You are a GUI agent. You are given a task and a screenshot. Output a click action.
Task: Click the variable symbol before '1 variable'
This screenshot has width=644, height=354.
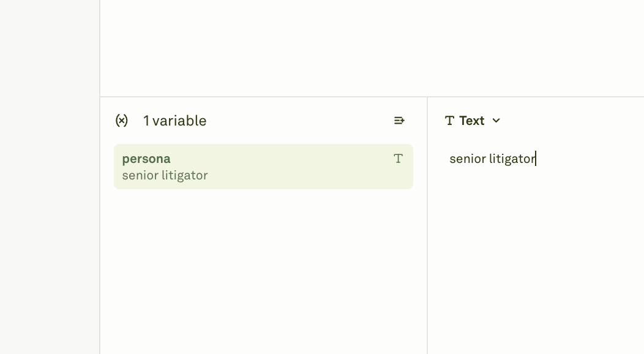[122, 120]
